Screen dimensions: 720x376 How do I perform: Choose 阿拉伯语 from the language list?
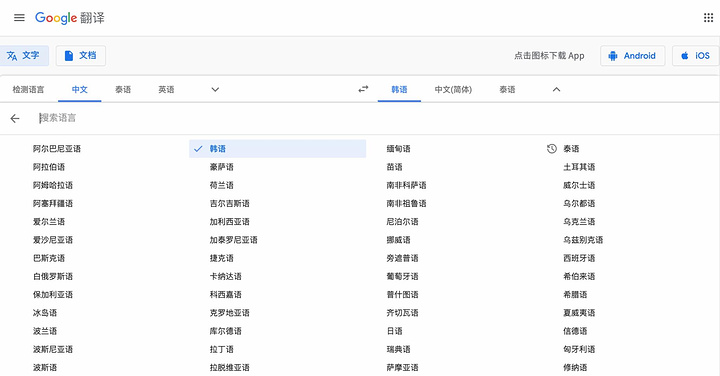(x=49, y=167)
